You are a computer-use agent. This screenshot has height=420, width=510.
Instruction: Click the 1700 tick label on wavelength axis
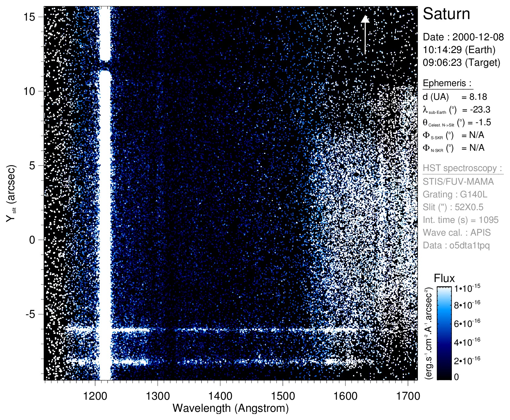(408, 396)
